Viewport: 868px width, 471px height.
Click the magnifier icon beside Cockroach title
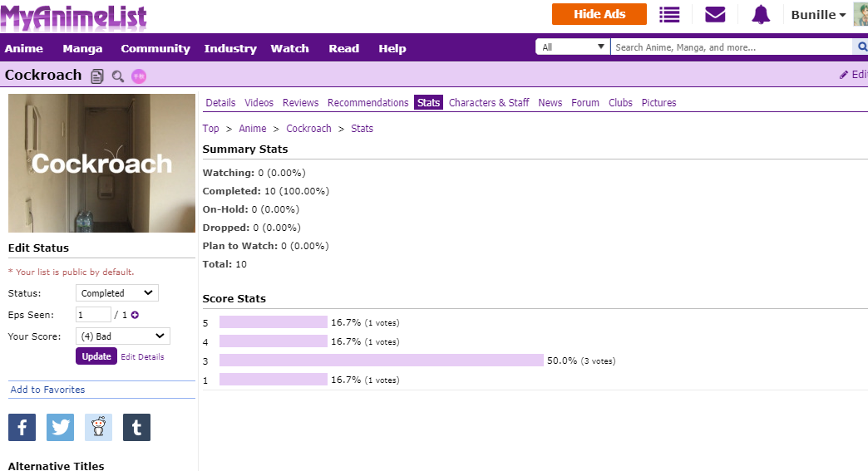coord(118,76)
